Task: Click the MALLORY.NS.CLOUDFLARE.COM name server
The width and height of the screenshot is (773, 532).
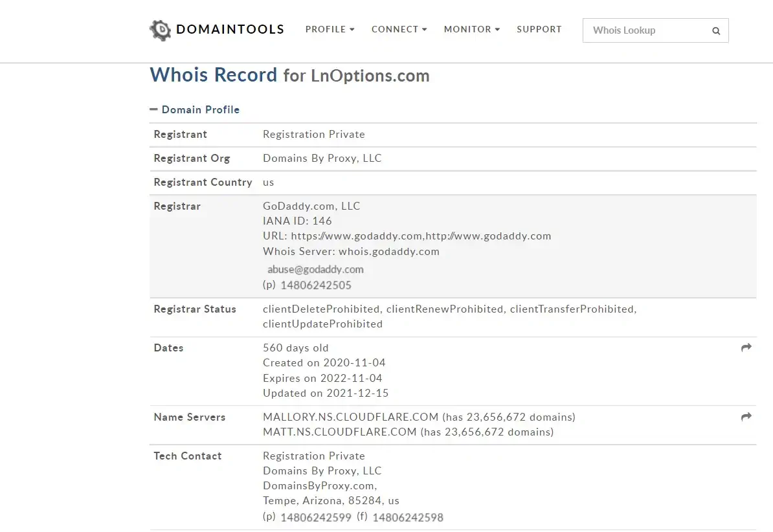Action: tap(350, 417)
